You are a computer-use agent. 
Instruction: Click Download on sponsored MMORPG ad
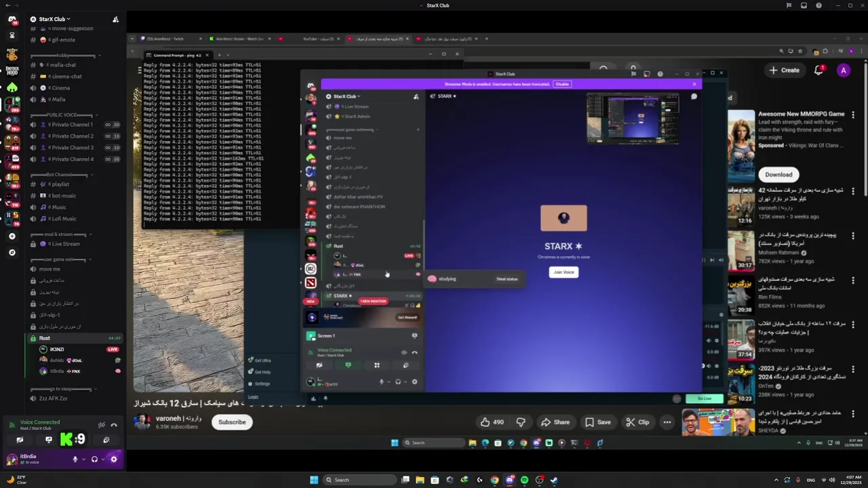(778, 174)
